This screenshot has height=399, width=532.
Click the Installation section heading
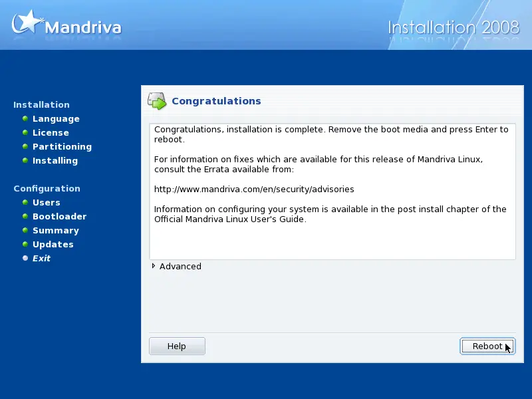(41, 104)
